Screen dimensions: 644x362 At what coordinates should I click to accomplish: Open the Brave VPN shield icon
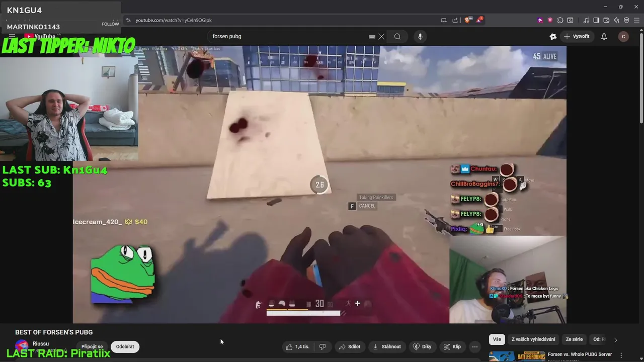click(x=626, y=20)
